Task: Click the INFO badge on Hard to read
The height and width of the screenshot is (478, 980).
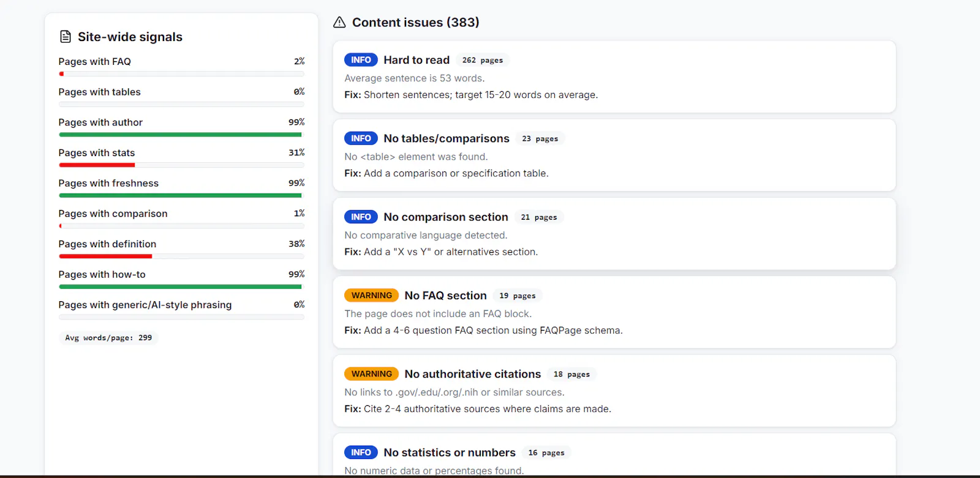Action: coord(361,60)
